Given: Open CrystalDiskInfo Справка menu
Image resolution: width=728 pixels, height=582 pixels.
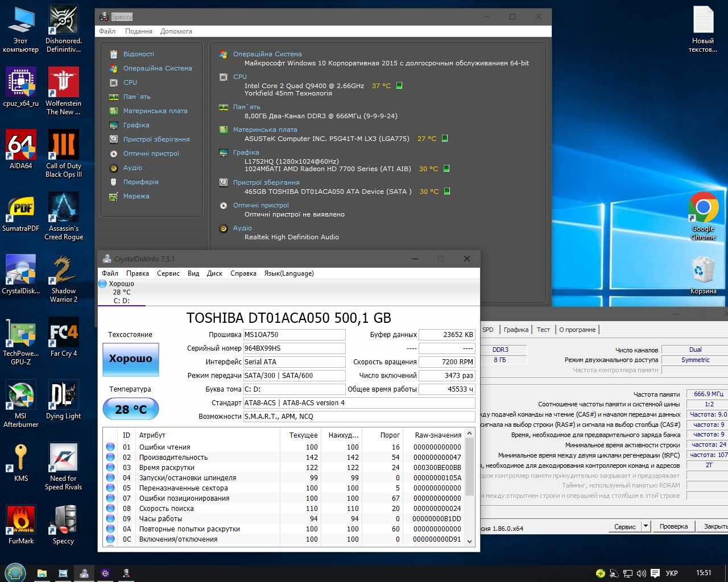Looking at the screenshot, I should 243,273.
